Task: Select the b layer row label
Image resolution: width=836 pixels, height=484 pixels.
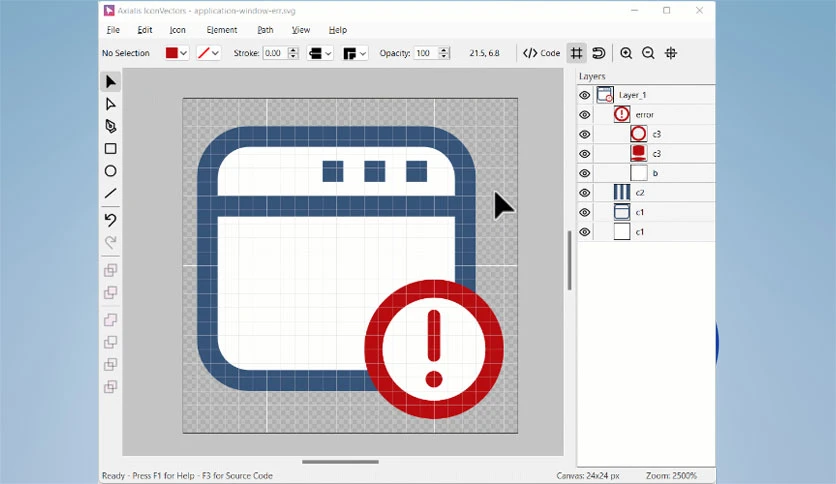Action: (655, 173)
